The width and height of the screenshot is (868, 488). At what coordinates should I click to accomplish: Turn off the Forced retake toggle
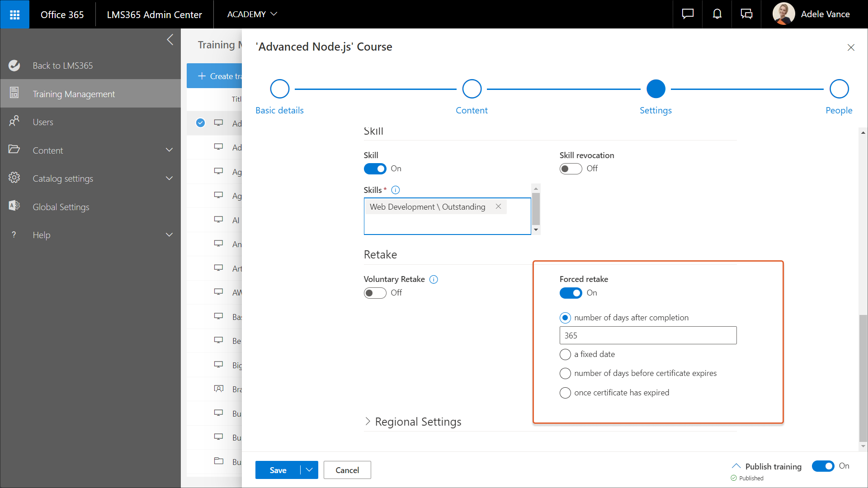click(571, 293)
